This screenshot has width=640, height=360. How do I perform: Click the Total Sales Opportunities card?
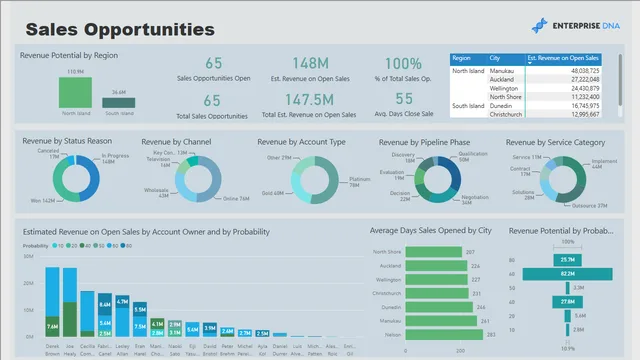tap(212, 107)
